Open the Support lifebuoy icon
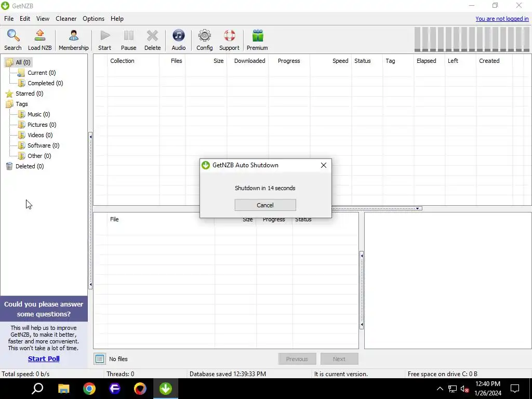The height and width of the screenshot is (399, 532). tap(229, 40)
